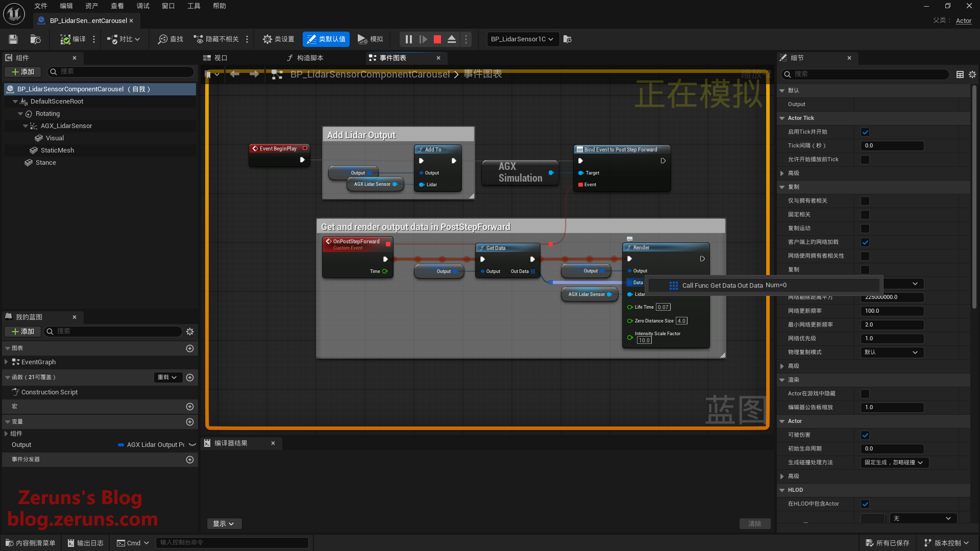This screenshot has width=980, height=551.
Task: Open Class Settings from the toolbar
Action: pyautogui.click(x=278, y=39)
